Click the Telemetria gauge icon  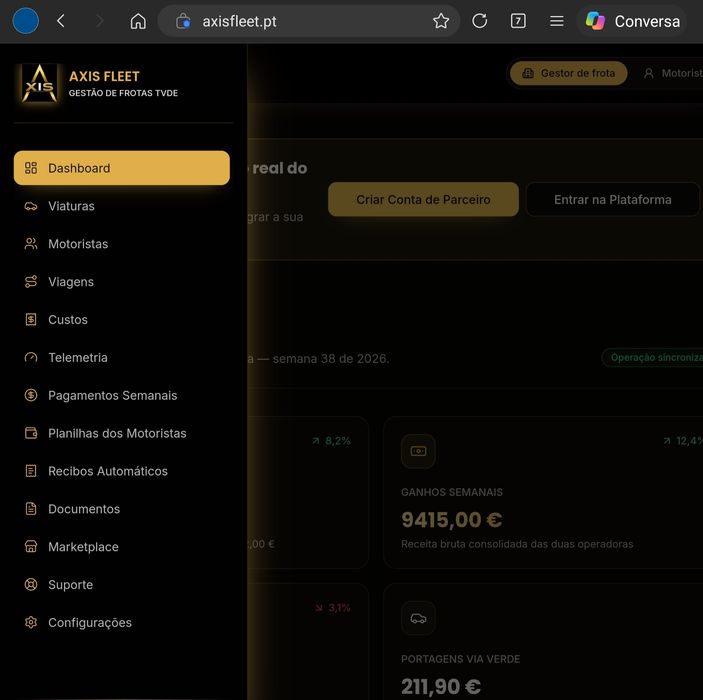(31, 357)
